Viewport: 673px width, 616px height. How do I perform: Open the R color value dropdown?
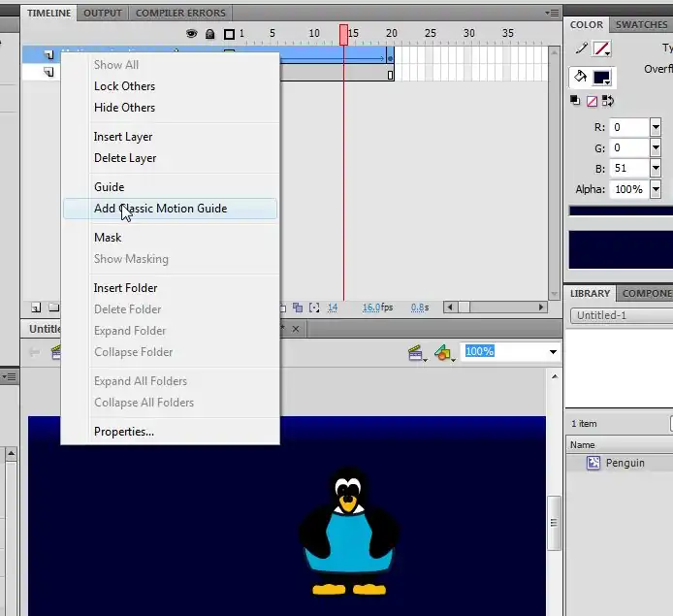pos(656,127)
